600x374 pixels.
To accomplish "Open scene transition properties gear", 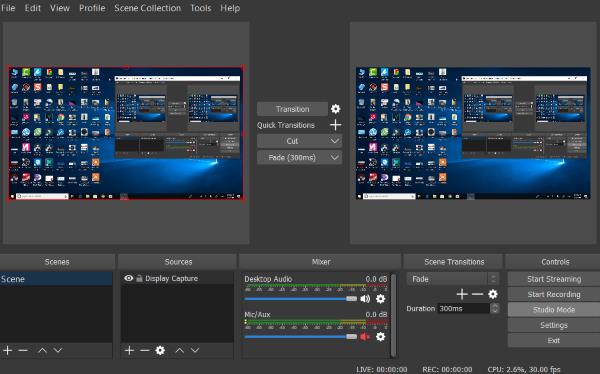I will (x=493, y=294).
